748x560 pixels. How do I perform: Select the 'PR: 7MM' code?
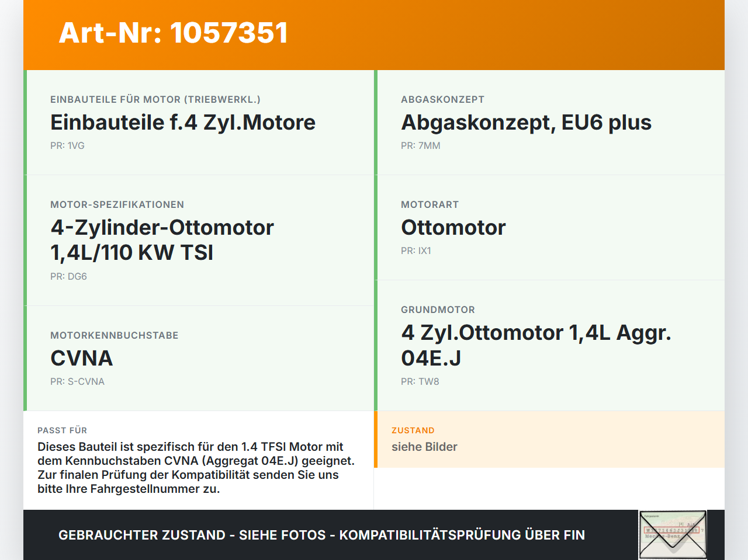pyautogui.click(x=421, y=145)
